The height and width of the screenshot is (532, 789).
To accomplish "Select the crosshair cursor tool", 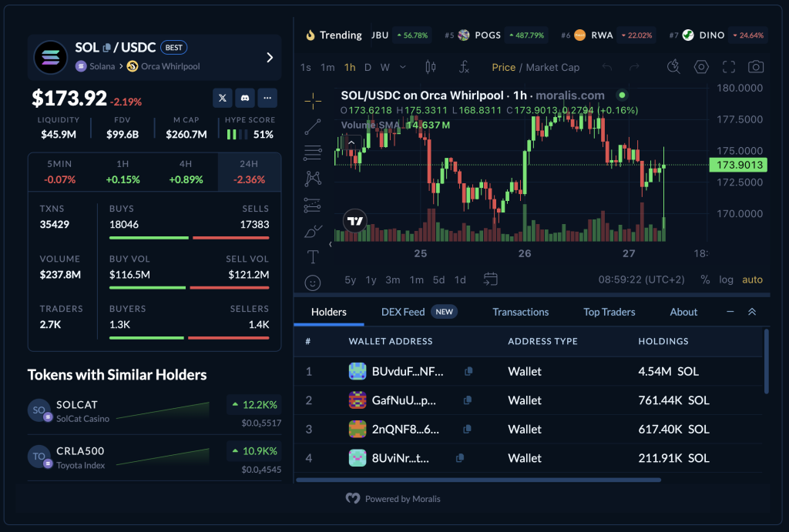I will [313, 101].
